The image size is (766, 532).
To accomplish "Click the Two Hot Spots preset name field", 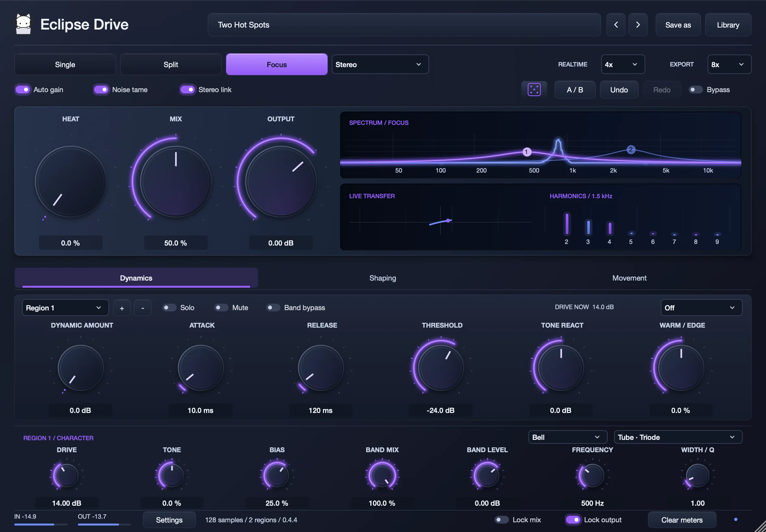I will (404, 25).
